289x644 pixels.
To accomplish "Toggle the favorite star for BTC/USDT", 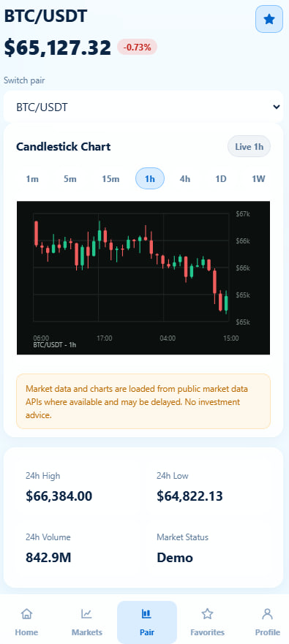I will (269, 19).
